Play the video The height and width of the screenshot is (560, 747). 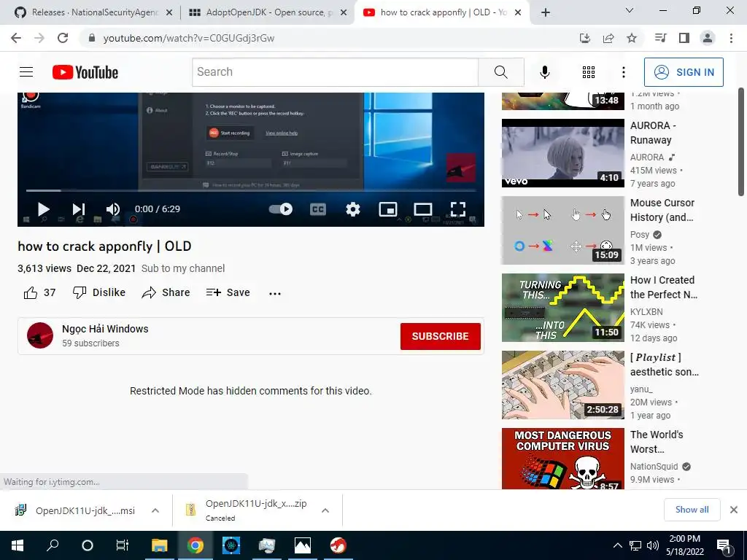pyautogui.click(x=43, y=209)
